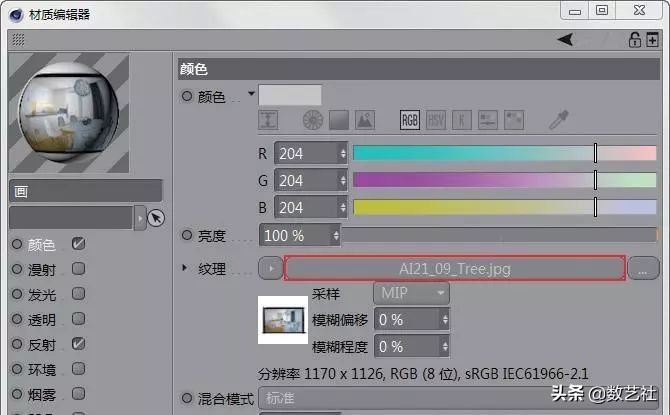Screen dimensions: 670x415
Task: Select Kelvin temperature color mode
Action: tap(461, 120)
